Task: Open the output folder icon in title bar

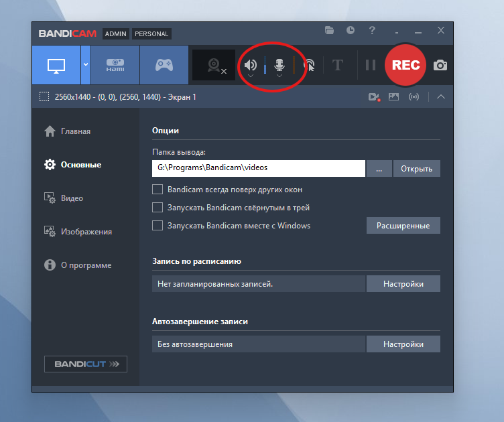Action: click(x=329, y=31)
